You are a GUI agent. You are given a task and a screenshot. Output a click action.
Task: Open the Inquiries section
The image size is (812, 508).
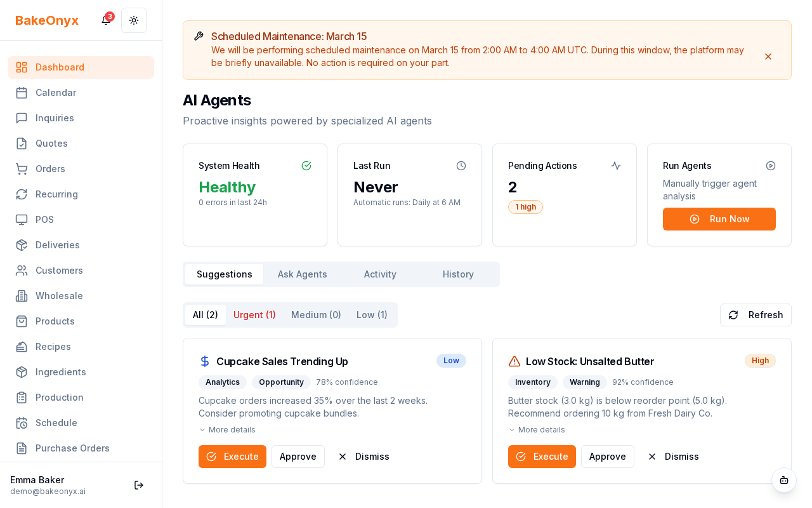click(x=55, y=118)
